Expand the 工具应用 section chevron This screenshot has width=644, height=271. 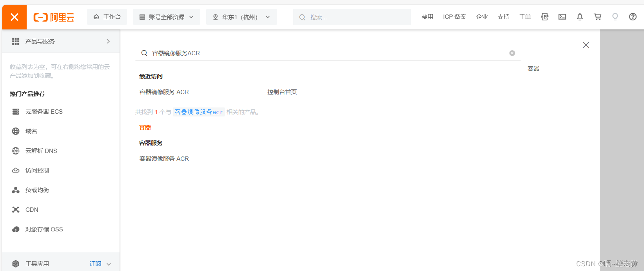tap(109, 264)
